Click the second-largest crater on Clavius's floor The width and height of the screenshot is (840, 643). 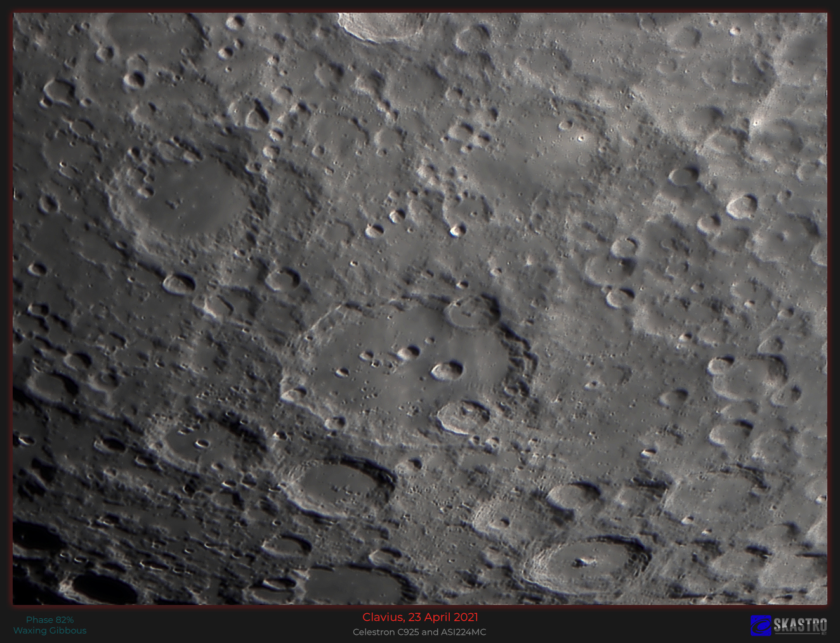(408, 353)
